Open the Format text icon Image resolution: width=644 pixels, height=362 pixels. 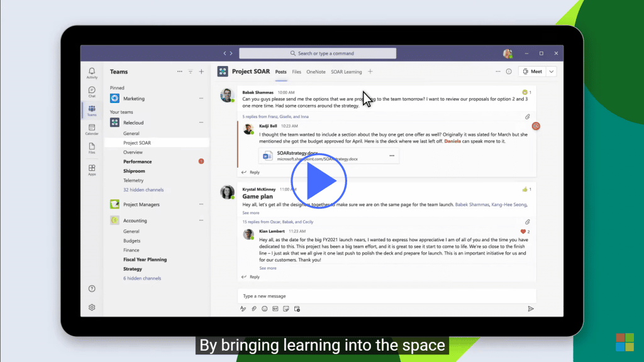pyautogui.click(x=243, y=309)
